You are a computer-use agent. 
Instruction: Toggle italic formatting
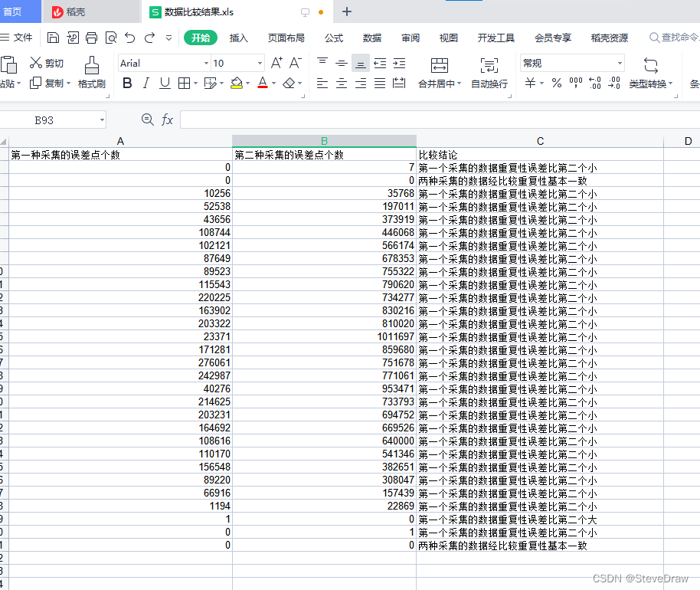coord(146,83)
